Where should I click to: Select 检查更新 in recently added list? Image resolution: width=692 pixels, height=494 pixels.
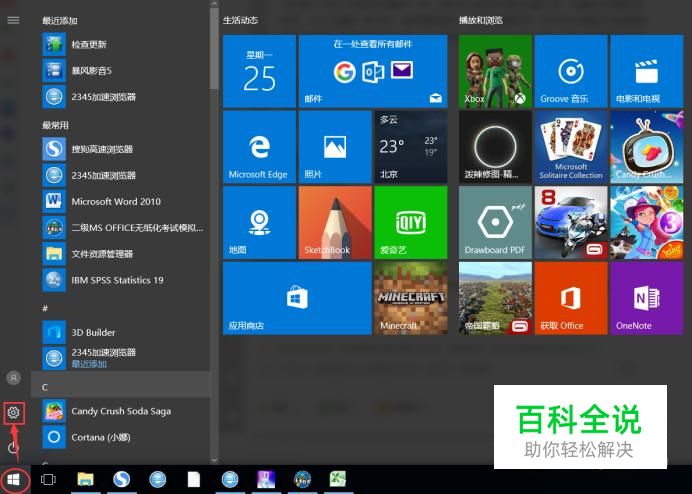click(x=120, y=45)
